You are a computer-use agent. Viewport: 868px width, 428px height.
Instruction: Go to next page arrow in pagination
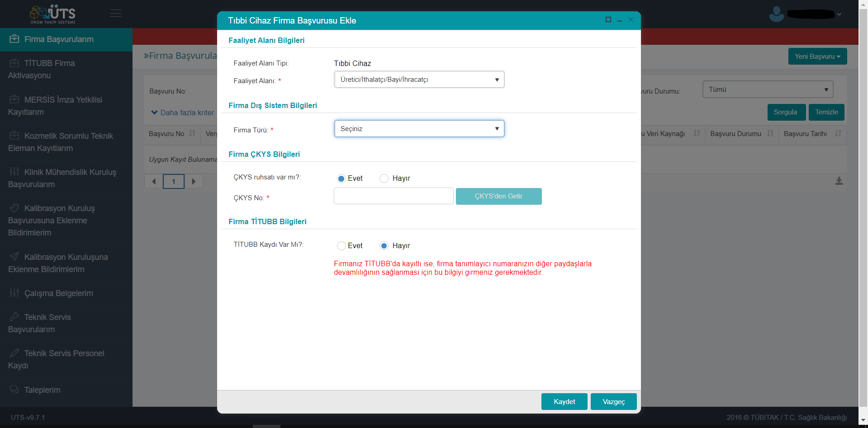point(194,181)
